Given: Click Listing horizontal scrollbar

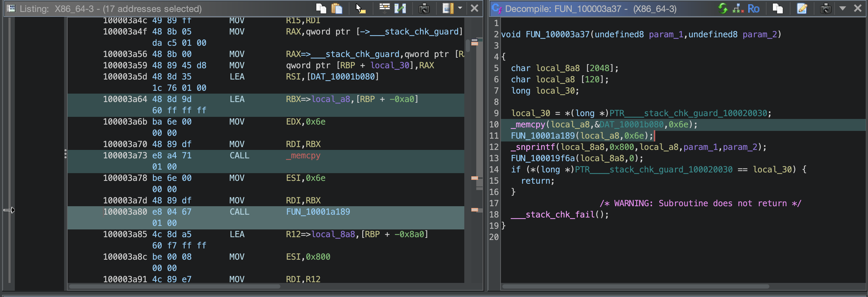Looking at the screenshot, I should pos(175,286).
